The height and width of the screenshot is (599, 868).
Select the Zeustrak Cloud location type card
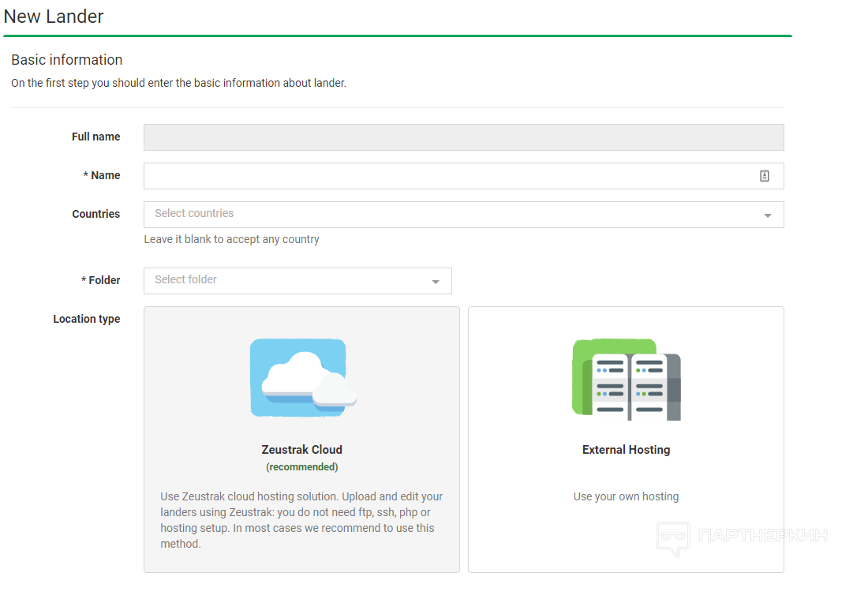301,440
